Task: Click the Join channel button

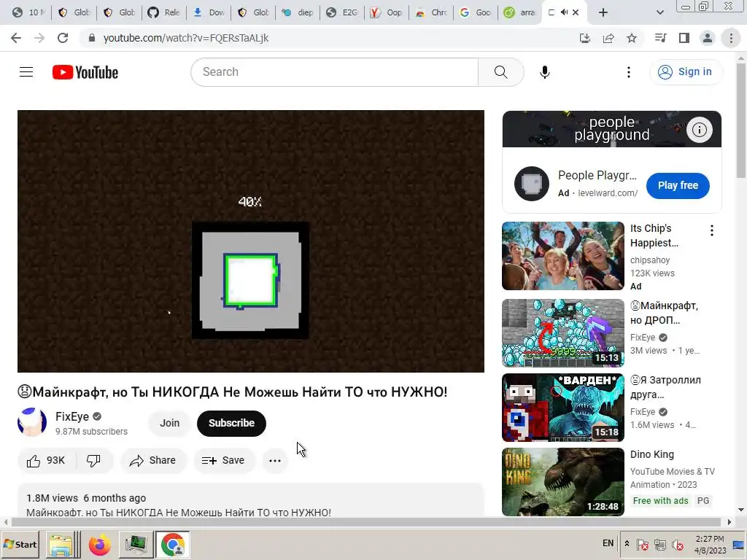Action: [x=169, y=423]
